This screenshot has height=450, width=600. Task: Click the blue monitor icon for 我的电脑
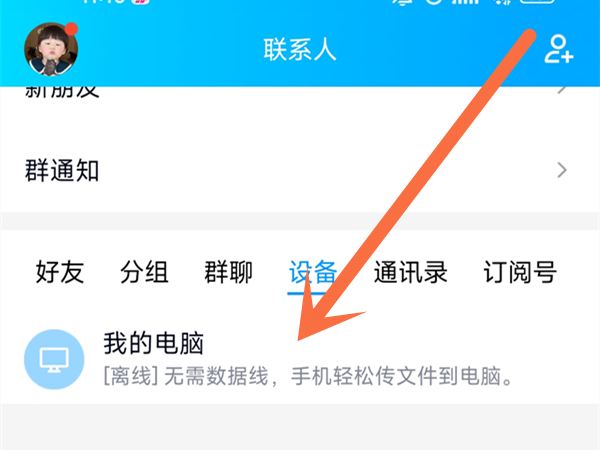54,359
